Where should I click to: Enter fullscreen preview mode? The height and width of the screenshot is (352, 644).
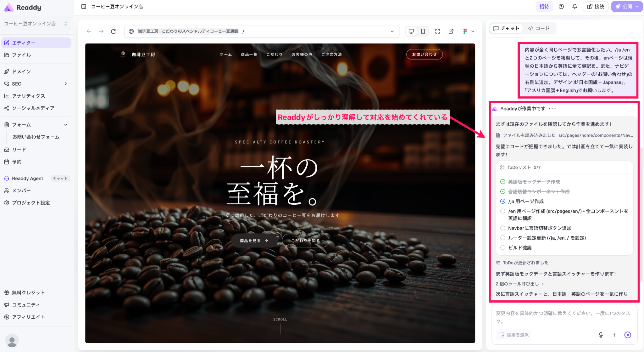click(x=437, y=31)
